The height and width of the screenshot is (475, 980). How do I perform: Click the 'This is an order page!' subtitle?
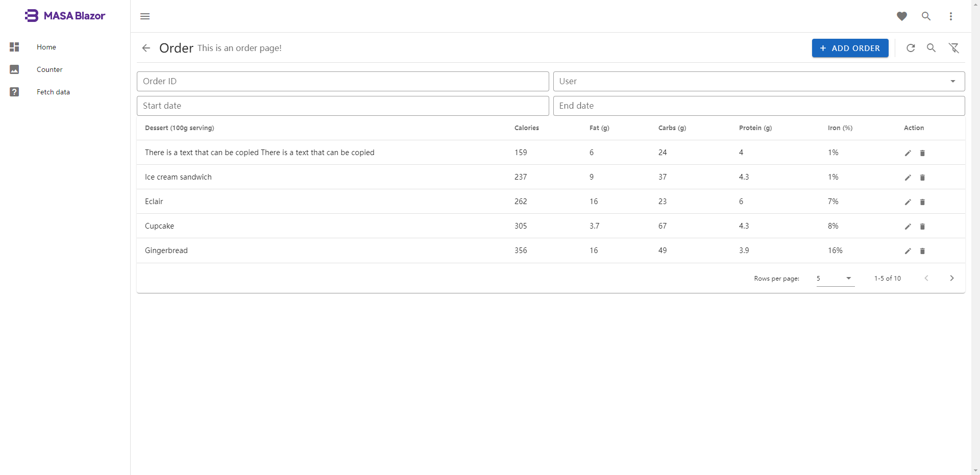pos(239,48)
